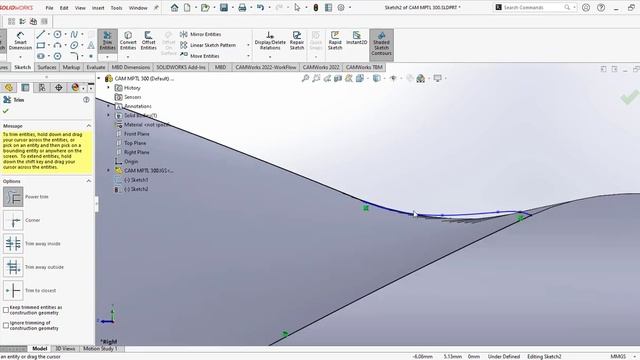The height and width of the screenshot is (360, 640).
Task: Open Move Entities dropdown arrow
Action: tap(248, 56)
